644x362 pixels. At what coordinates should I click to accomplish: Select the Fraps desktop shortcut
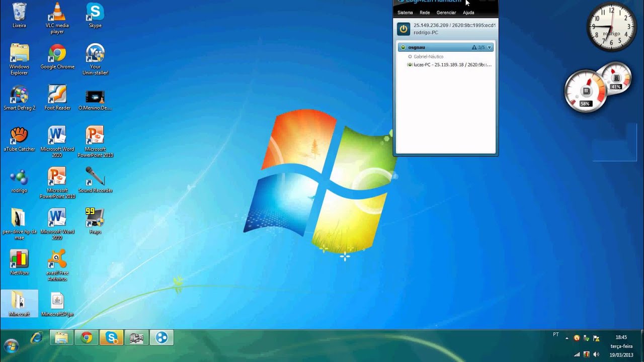[95, 221]
